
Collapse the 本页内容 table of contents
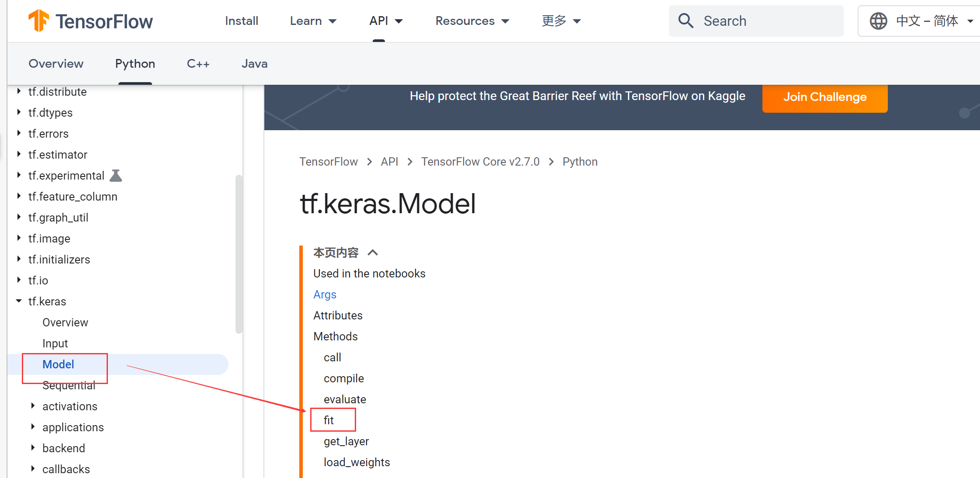coord(373,253)
